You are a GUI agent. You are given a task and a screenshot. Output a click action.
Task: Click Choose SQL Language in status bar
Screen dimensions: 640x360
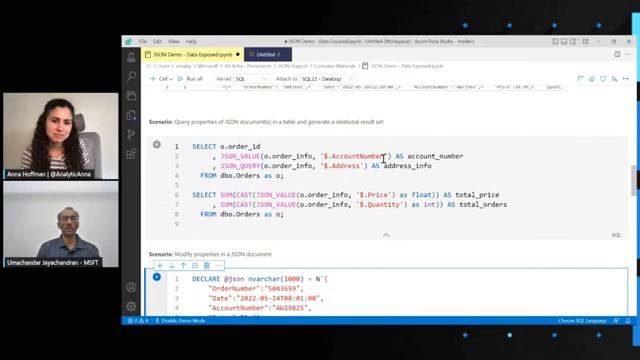point(582,321)
